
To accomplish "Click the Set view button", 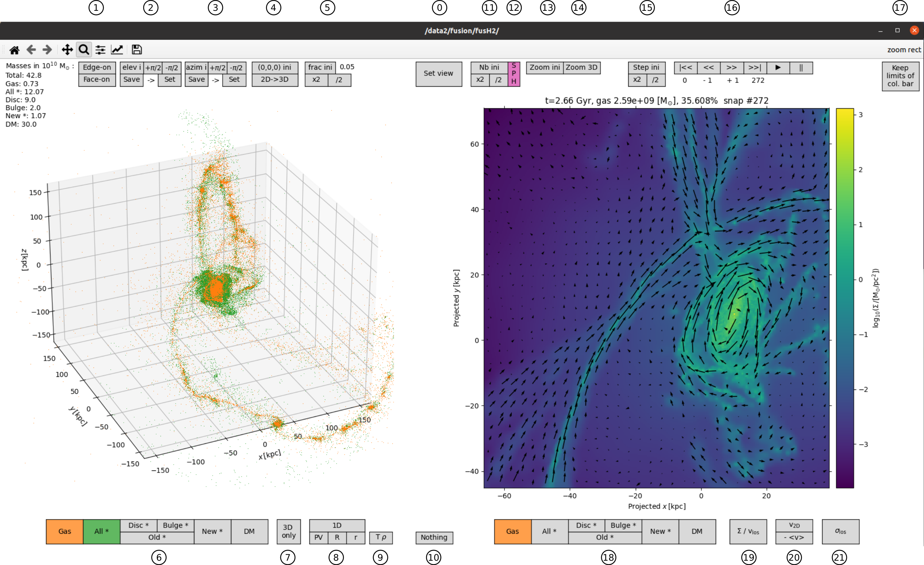I will 439,74.
